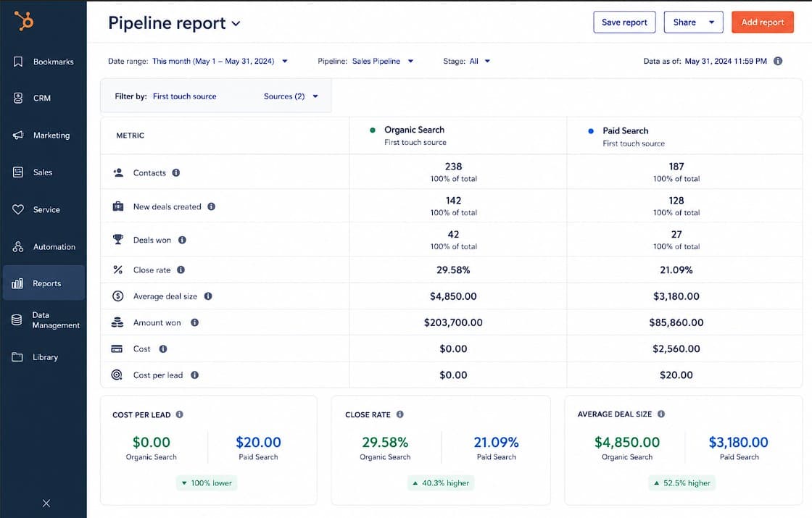Image resolution: width=812 pixels, height=518 pixels.
Task: Click the Reports bar chart icon
Action: [17, 283]
